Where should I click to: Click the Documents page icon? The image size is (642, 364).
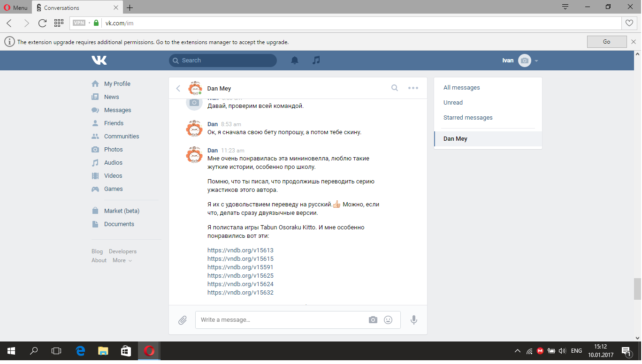pyautogui.click(x=95, y=224)
